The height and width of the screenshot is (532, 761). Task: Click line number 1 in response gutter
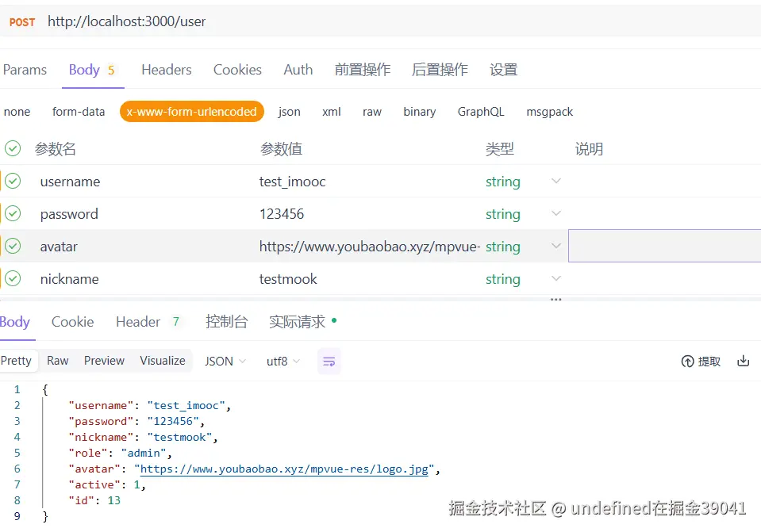[17, 389]
